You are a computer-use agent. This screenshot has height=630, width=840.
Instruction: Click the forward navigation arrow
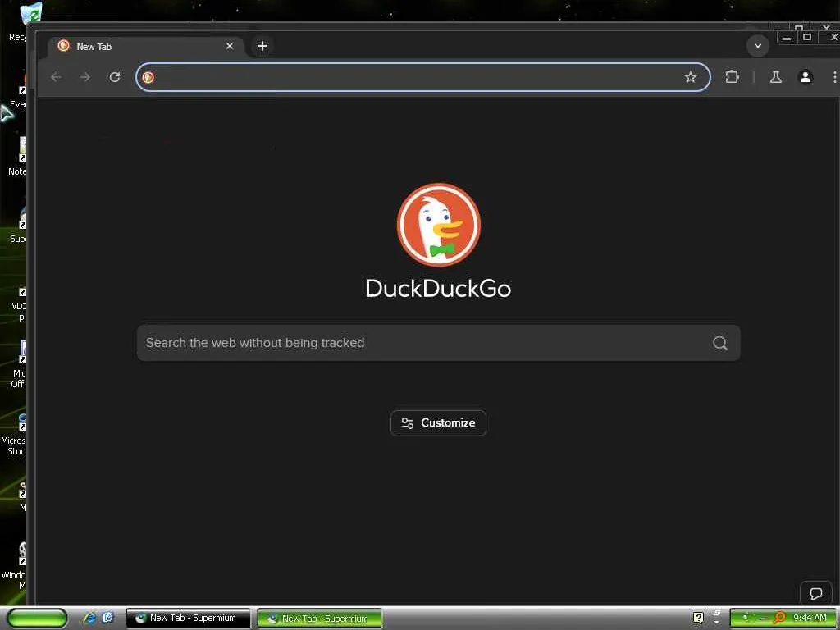click(x=85, y=77)
